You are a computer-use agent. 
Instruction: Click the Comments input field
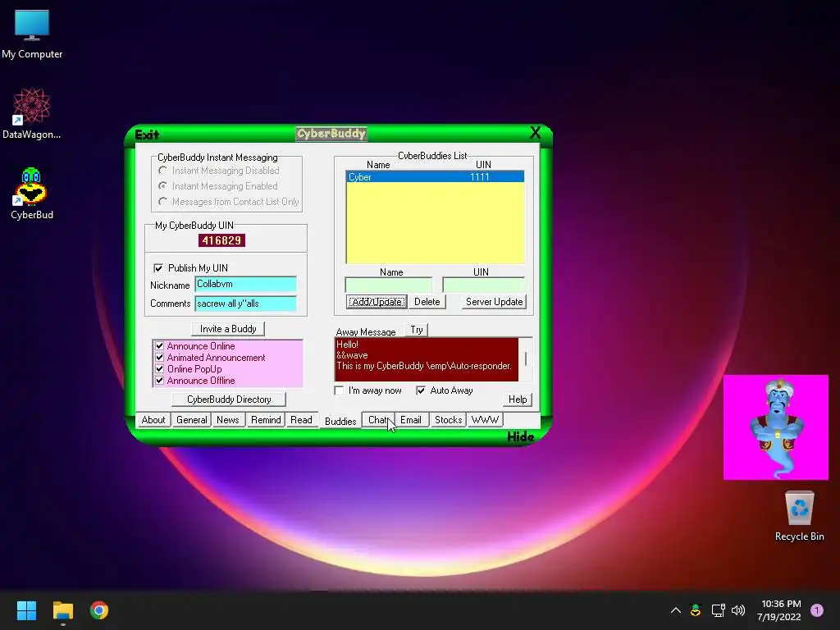[245, 304]
